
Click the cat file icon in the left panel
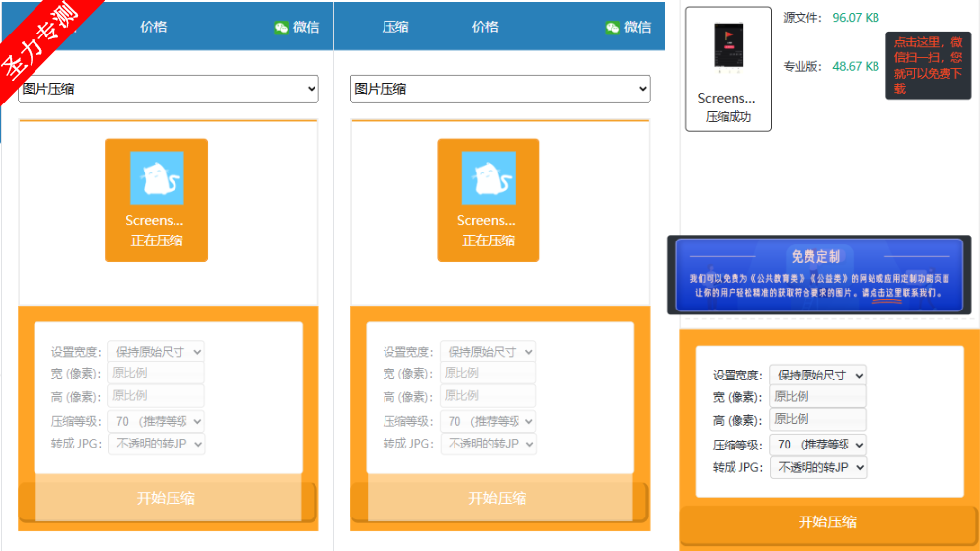[157, 178]
